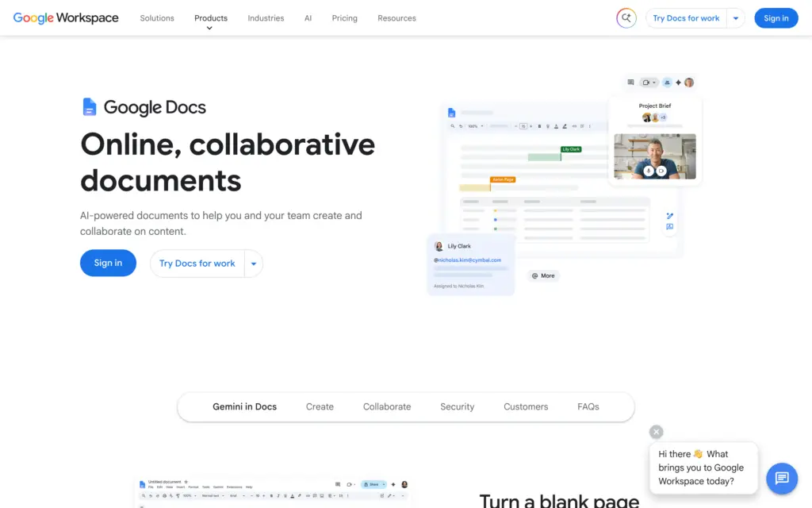The width and height of the screenshot is (812, 508).
Task: Click the search icon in header
Action: (626, 18)
